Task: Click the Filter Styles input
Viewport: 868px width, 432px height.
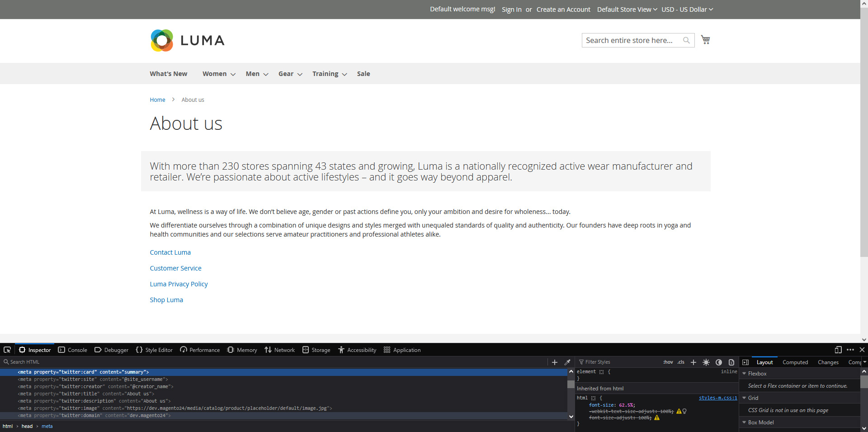Action: click(618, 362)
